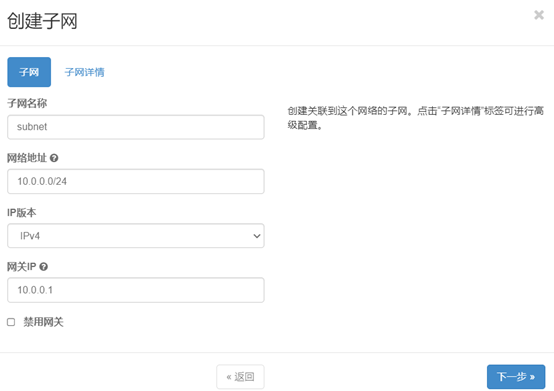554x391 pixels.
Task: Click the 网络地址 label text
Action: [x=27, y=158]
